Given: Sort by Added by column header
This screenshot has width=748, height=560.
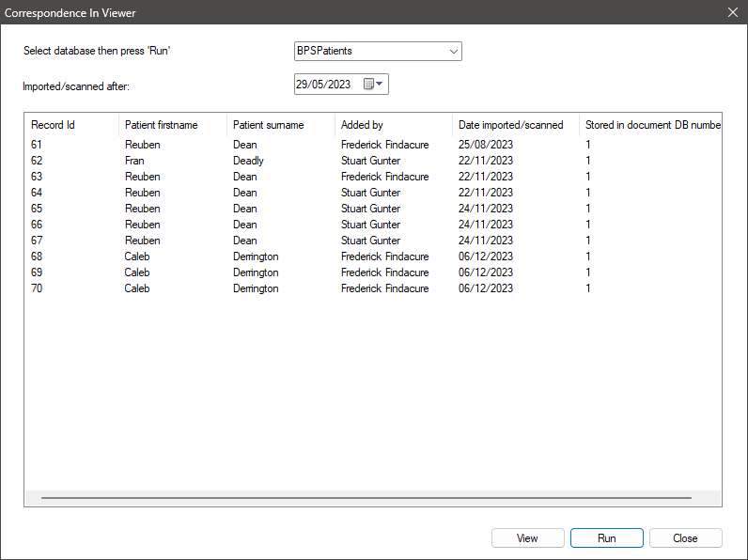Looking at the screenshot, I should [x=394, y=125].
